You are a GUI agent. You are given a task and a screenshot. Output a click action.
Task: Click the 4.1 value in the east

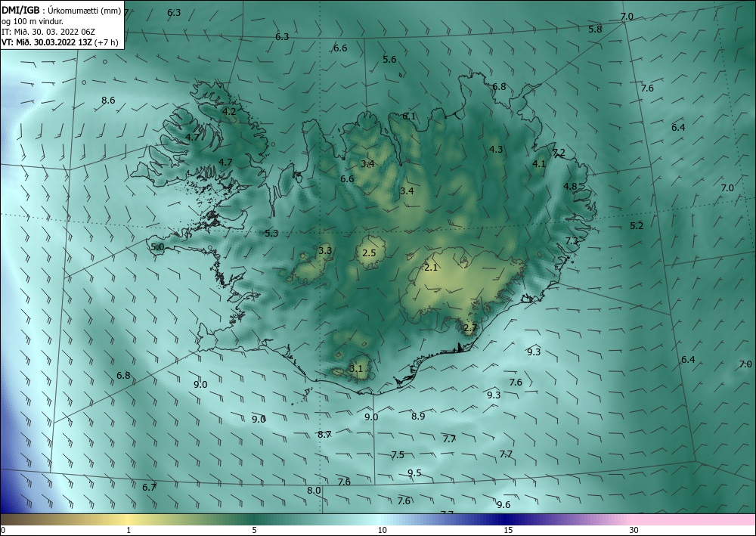539,164
